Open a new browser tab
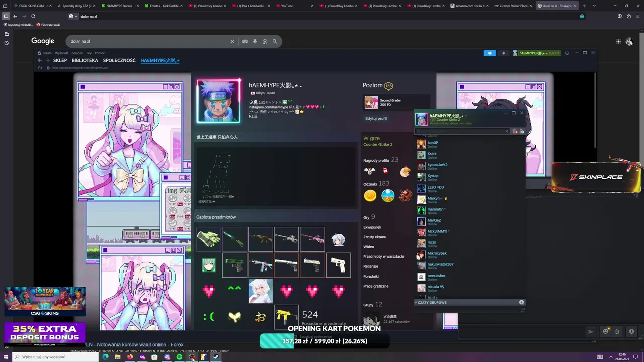 (x=585, y=6)
